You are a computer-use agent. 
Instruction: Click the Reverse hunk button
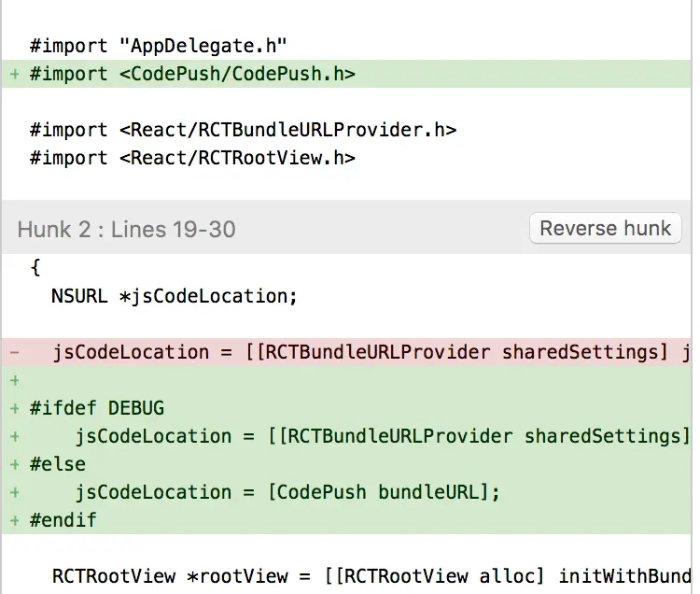click(x=606, y=228)
